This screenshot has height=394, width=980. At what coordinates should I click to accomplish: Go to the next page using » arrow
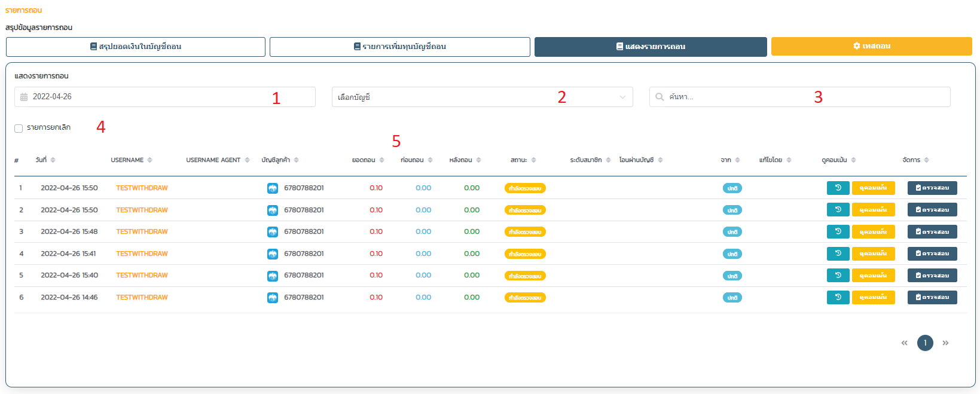(945, 343)
